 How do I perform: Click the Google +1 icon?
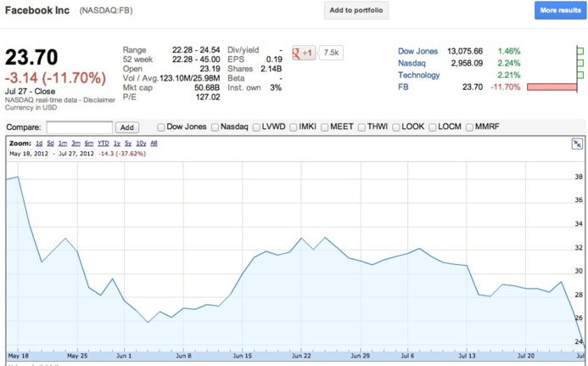click(303, 53)
